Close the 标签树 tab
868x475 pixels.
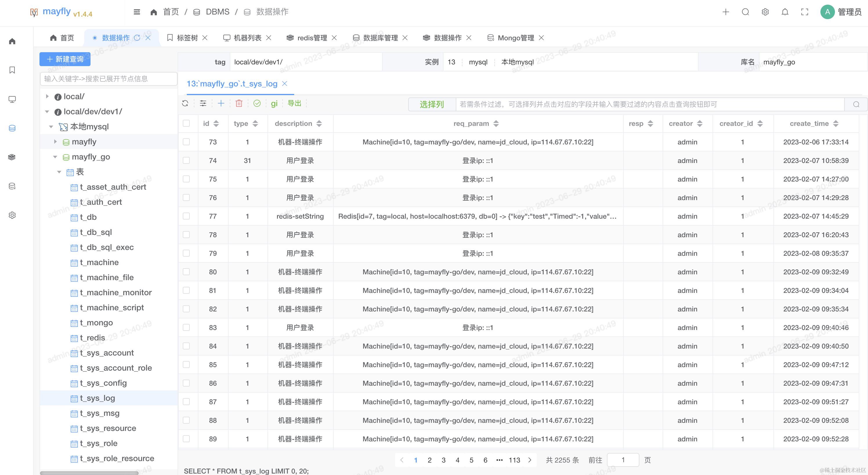[x=205, y=38]
